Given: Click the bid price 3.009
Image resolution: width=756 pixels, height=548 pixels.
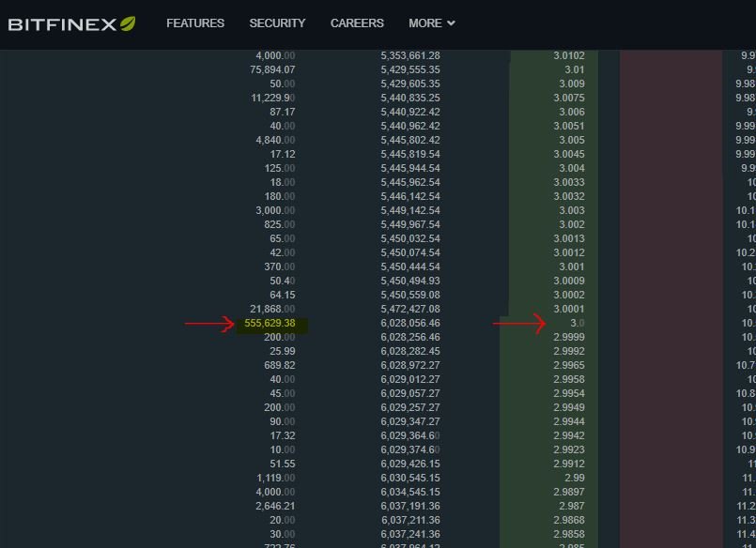Looking at the screenshot, I should (572, 84).
